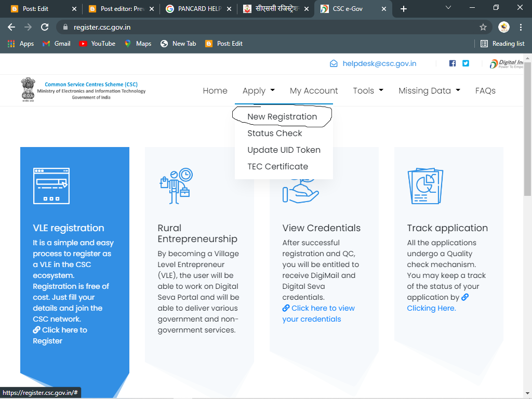Click the Track application document icon
This screenshot has width=532, height=399.
click(425, 186)
